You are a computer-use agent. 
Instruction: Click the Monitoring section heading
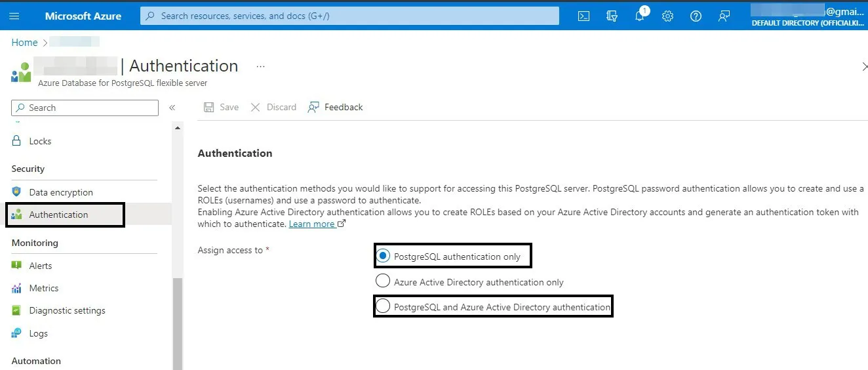pos(35,243)
